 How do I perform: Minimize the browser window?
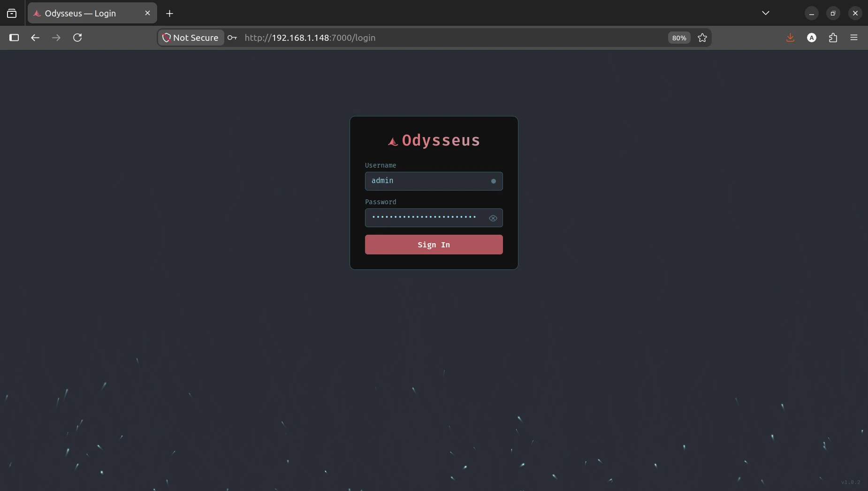[x=812, y=14]
